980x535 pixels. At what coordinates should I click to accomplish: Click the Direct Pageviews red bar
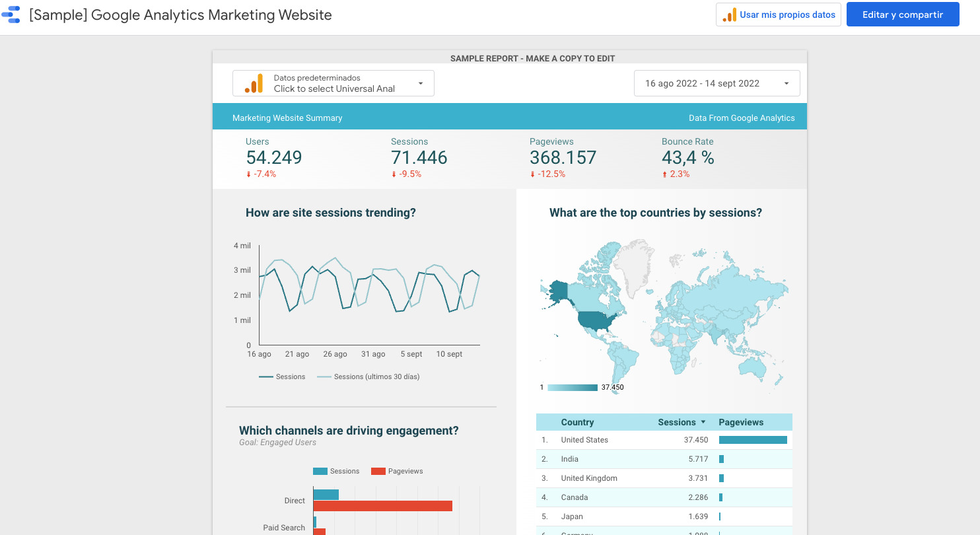[382, 506]
